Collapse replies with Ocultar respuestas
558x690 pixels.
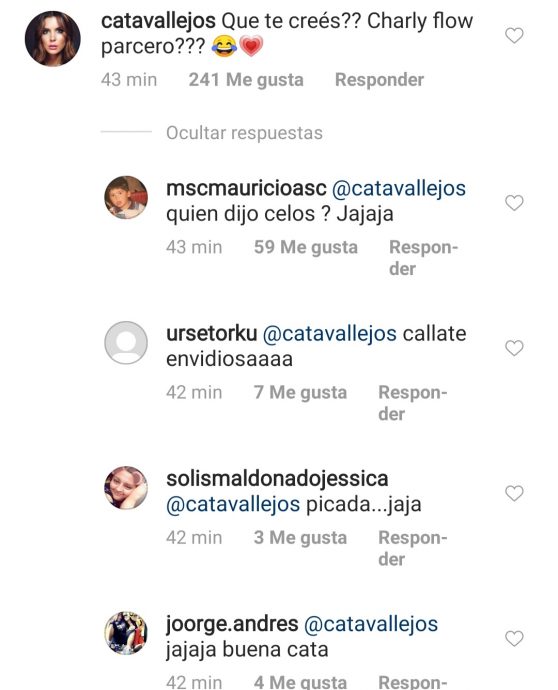[x=244, y=133]
